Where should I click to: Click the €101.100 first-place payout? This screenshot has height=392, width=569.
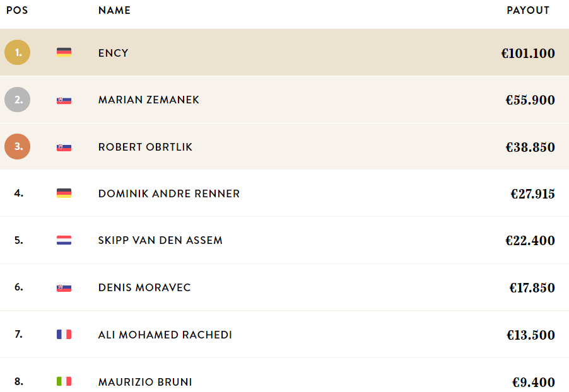[x=528, y=54]
